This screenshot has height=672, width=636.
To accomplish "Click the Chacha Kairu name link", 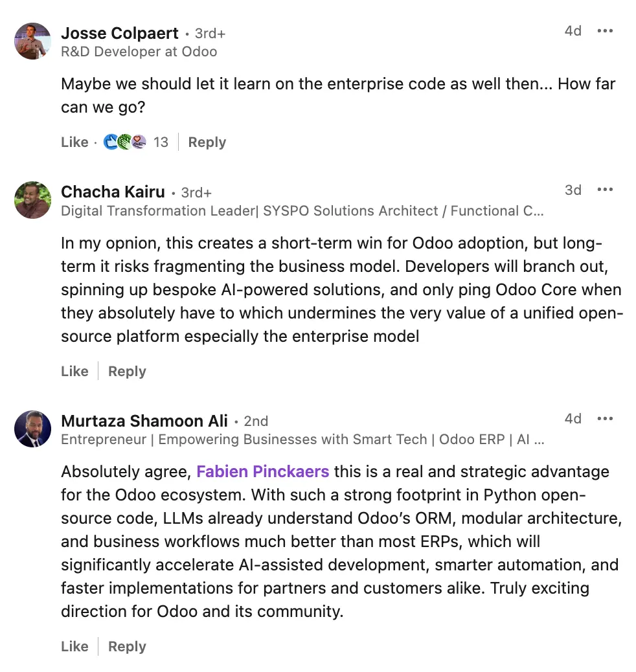I will point(113,192).
